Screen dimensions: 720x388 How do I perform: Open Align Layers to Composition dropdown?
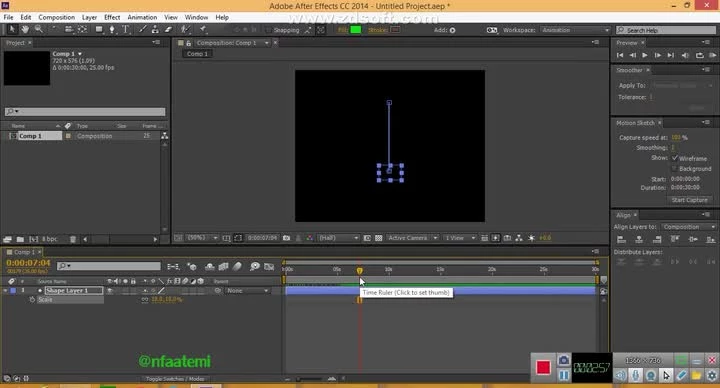tap(688, 227)
